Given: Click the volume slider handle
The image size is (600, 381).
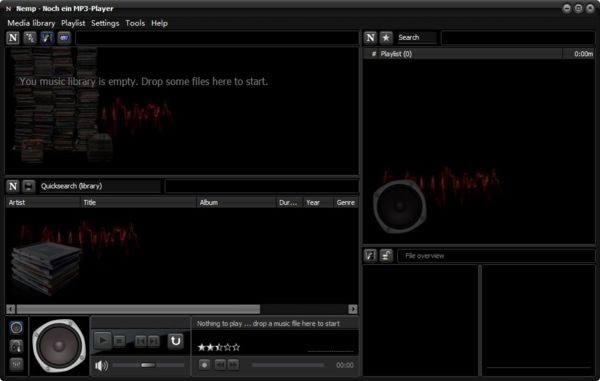Looking at the screenshot, I should tap(148, 365).
